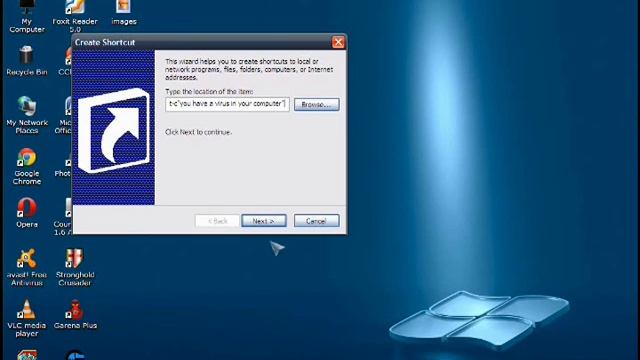
Task: Select the VLC media player icon
Action: tap(27, 318)
